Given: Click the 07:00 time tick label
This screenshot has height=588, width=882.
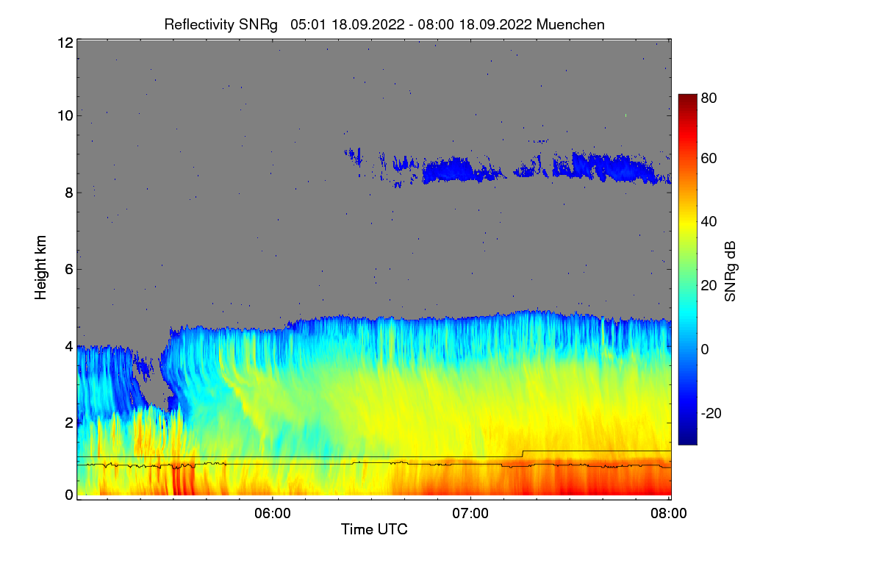Looking at the screenshot, I should pyautogui.click(x=470, y=514).
